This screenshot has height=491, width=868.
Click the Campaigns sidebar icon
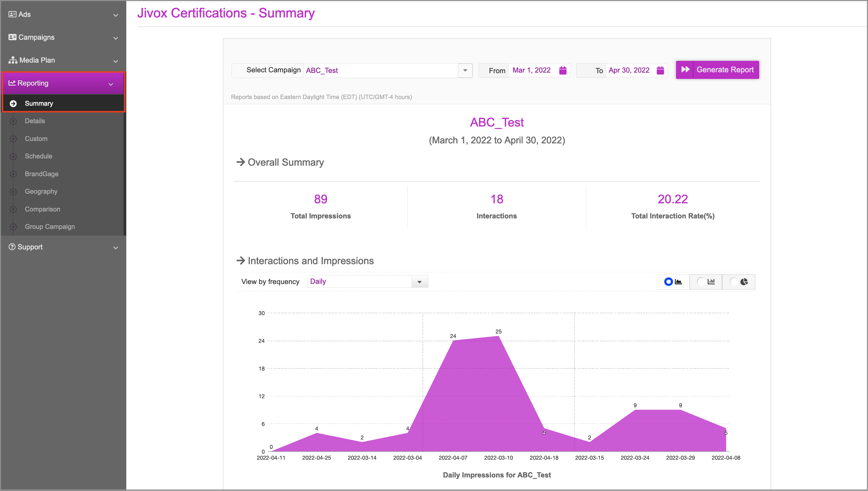(12, 37)
